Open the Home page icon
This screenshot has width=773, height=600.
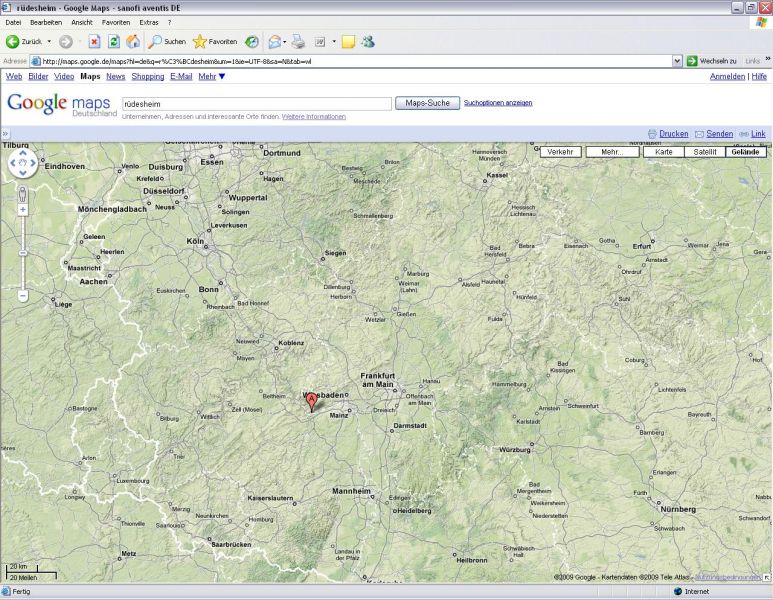point(133,42)
